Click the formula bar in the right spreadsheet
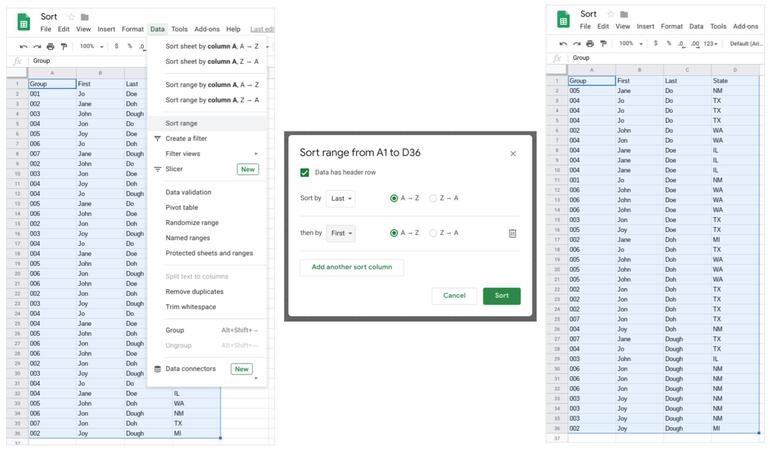 660,58
